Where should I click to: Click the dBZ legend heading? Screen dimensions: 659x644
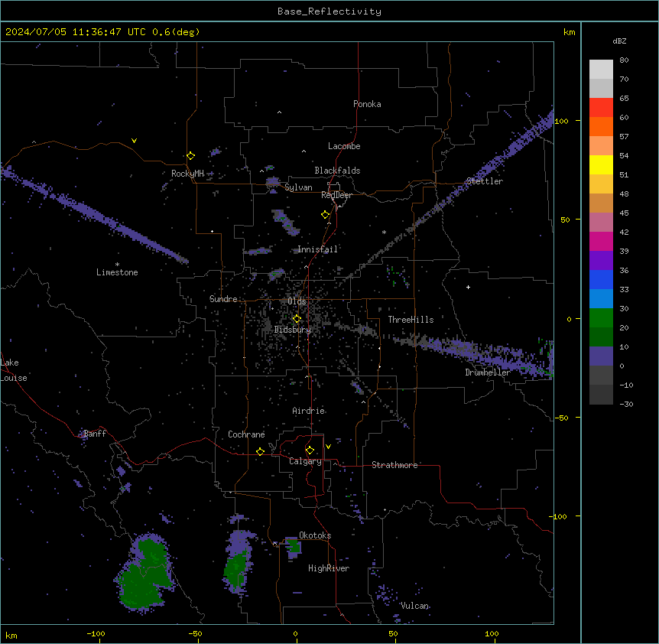coord(619,41)
